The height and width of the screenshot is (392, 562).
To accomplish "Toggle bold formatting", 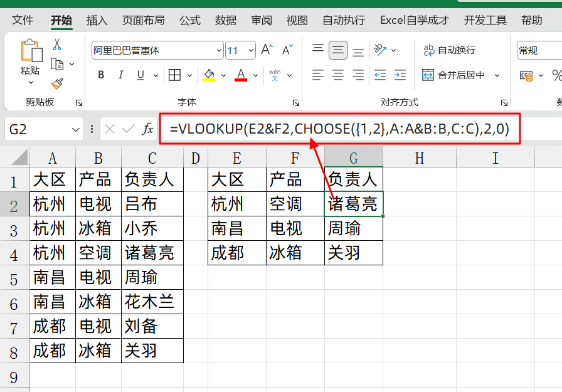I will coord(101,75).
